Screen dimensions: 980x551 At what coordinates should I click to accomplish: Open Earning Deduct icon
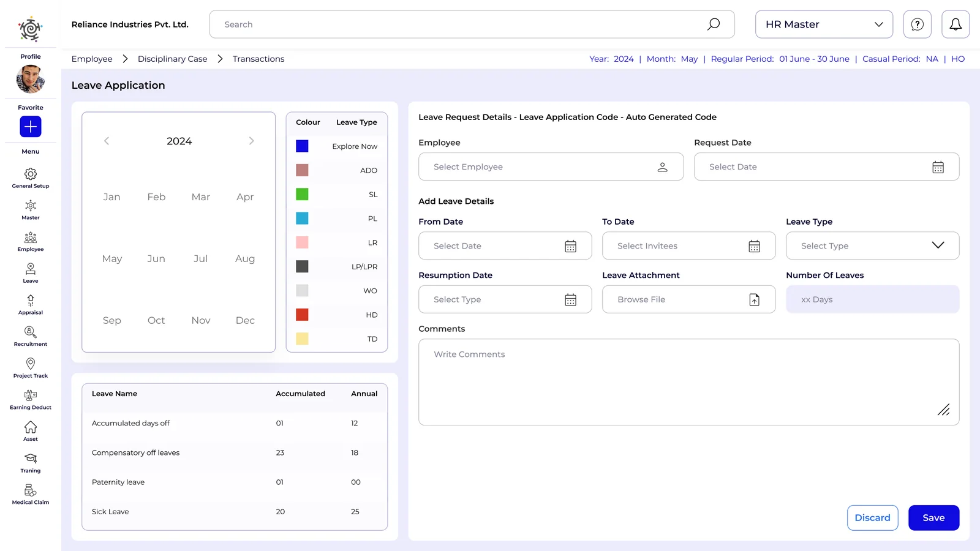click(x=31, y=395)
